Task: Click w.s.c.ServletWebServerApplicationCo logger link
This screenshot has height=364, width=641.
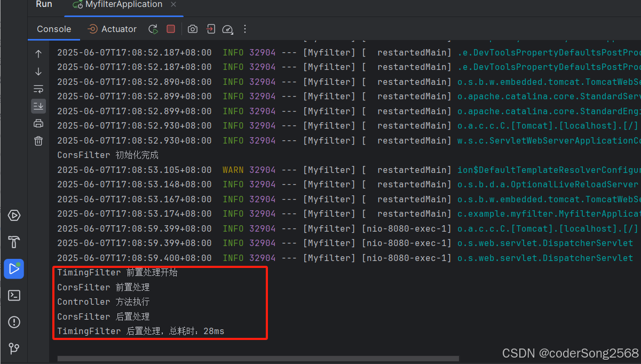Action: click(x=549, y=140)
